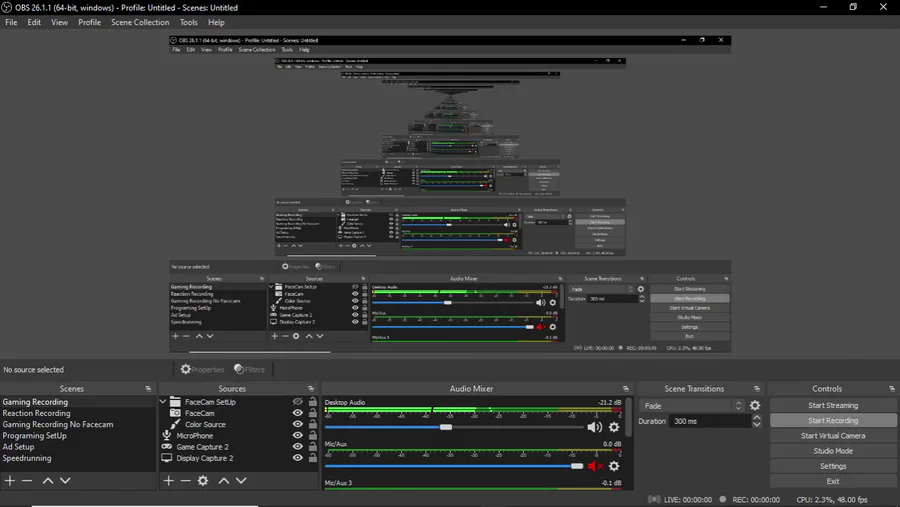The height and width of the screenshot is (507, 900).
Task: Select the Gaming Recording scene
Action: point(78,402)
